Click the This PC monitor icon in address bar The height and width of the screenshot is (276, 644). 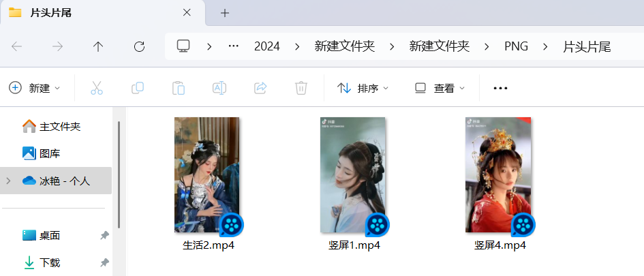point(183,46)
